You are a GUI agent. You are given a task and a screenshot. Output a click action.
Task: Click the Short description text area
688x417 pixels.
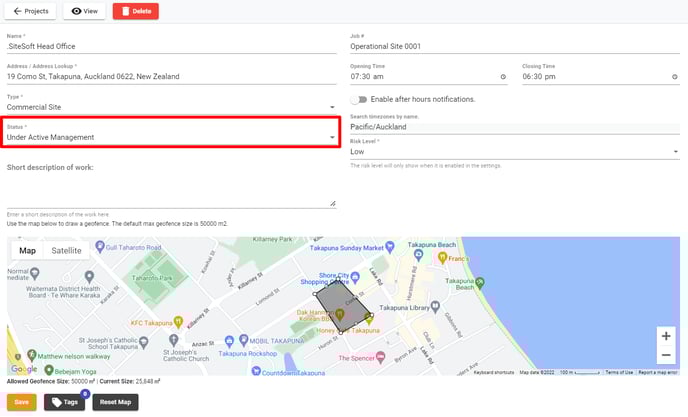click(x=171, y=192)
